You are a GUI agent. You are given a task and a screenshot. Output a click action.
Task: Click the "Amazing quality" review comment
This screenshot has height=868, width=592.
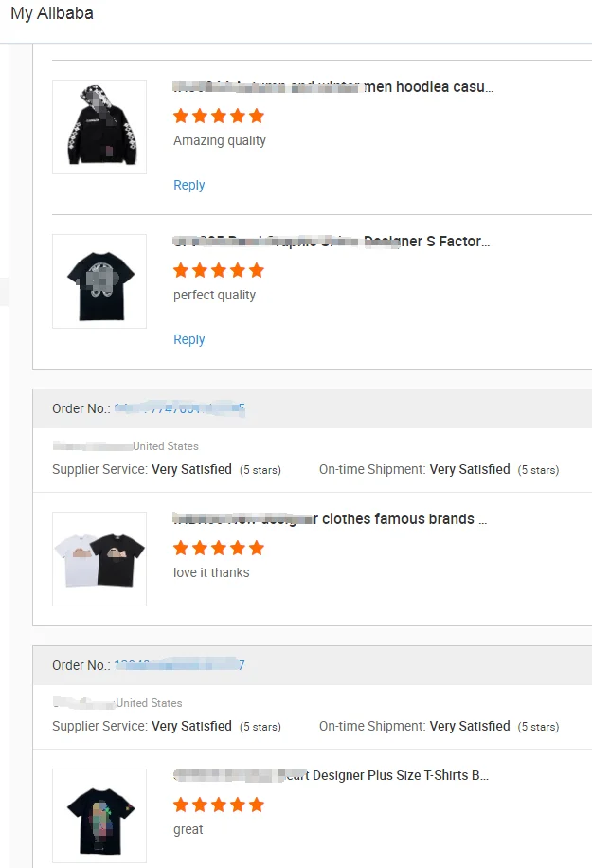pos(220,140)
